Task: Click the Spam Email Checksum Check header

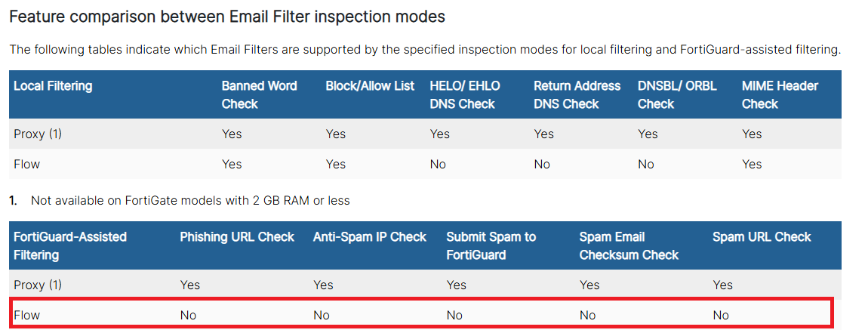Action: coord(629,245)
